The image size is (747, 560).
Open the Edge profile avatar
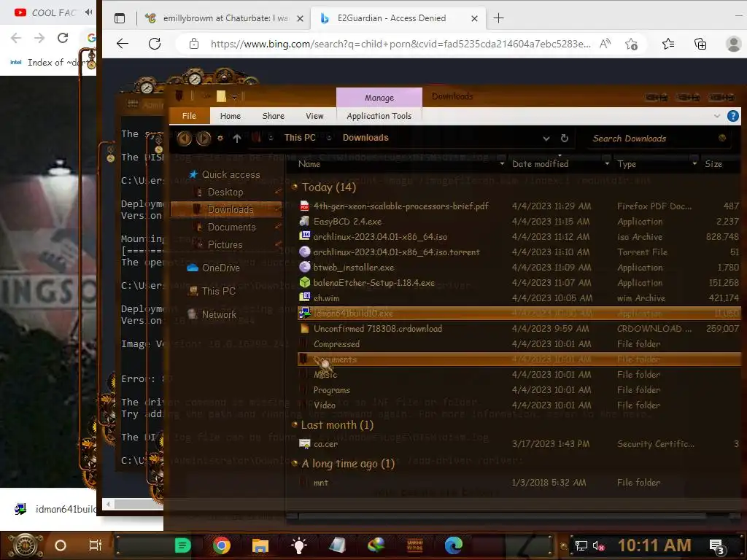coord(733,44)
